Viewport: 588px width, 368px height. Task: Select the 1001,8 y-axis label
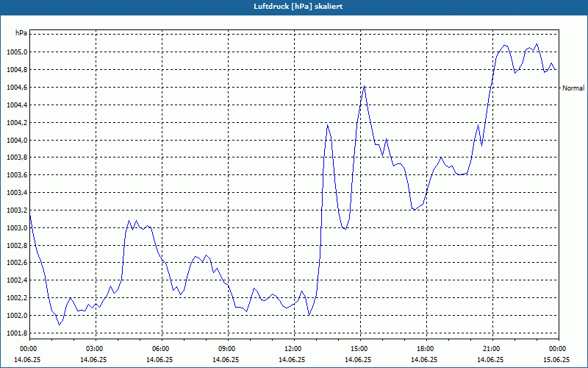[x=17, y=333]
